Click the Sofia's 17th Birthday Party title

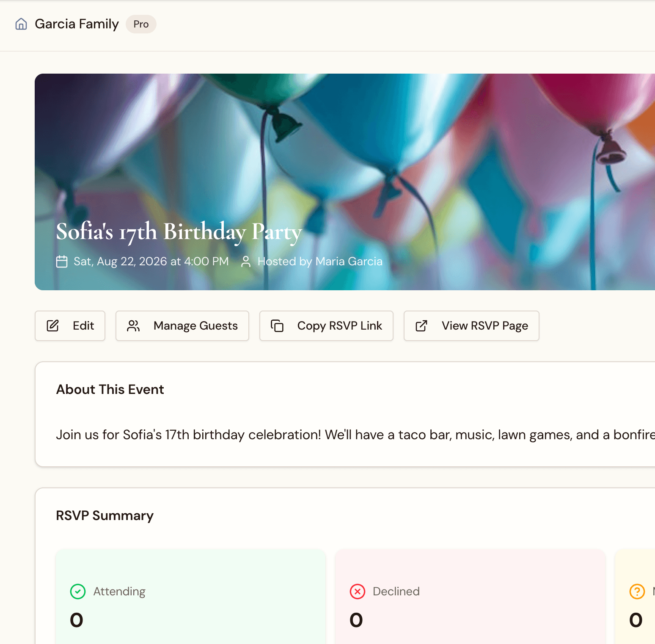[179, 232]
